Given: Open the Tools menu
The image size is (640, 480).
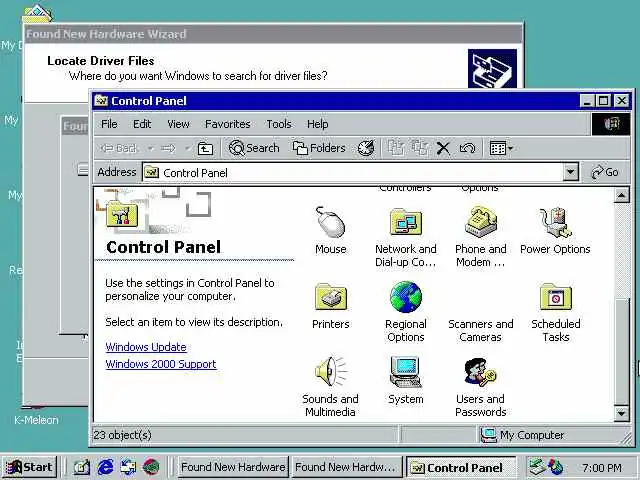Looking at the screenshot, I should [x=279, y=124].
